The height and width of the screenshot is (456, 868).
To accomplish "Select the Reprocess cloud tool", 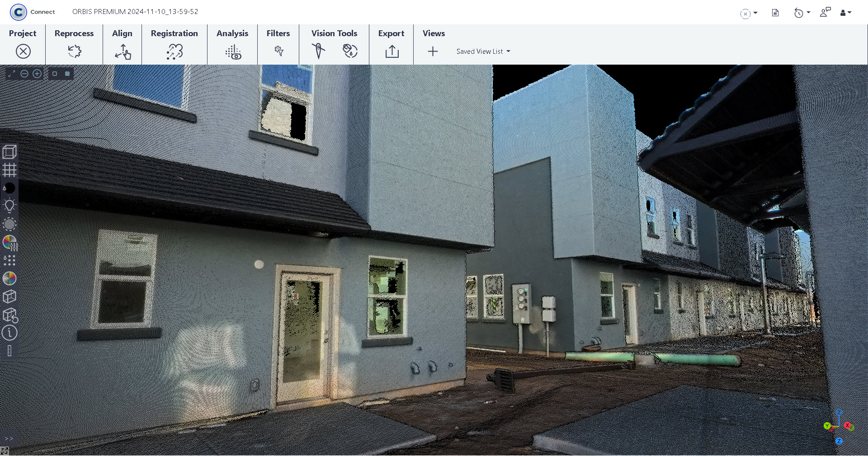I will click(x=74, y=51).
